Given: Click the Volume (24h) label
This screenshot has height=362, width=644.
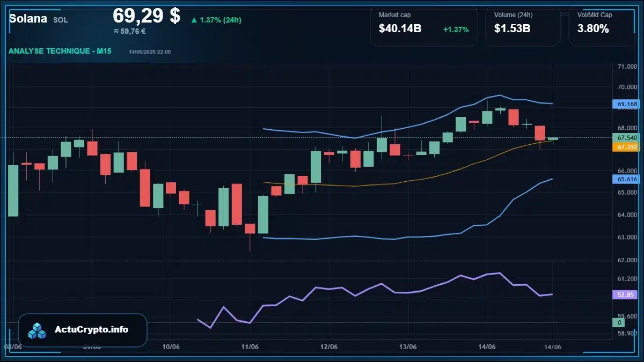Looking at the screenshot, I should click(x=513, y=15).
